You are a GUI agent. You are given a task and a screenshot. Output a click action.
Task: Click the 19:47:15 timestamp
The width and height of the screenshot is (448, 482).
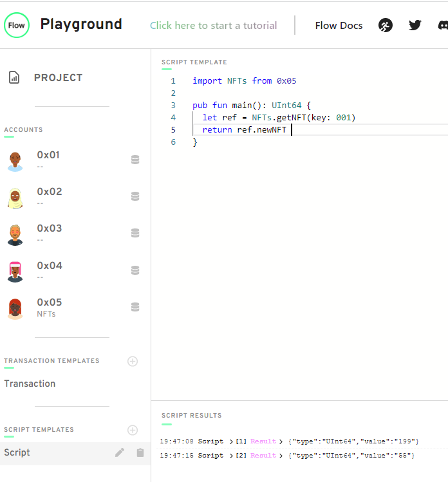[x=176, y=456]
